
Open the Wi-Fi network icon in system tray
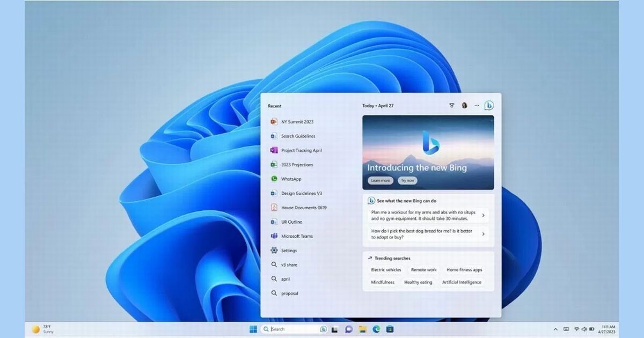(576, 329)
